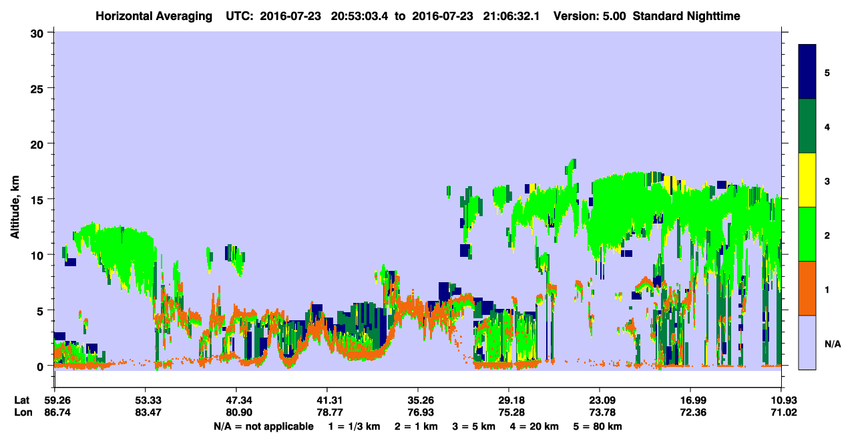
Task: Click the colorbar label 5
Action: tap(827, 72)
